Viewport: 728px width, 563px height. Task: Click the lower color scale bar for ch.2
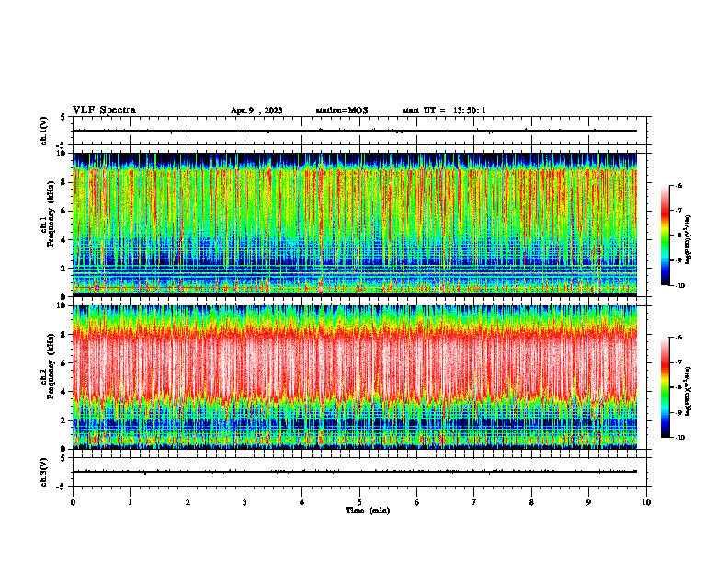pos(665,387)
